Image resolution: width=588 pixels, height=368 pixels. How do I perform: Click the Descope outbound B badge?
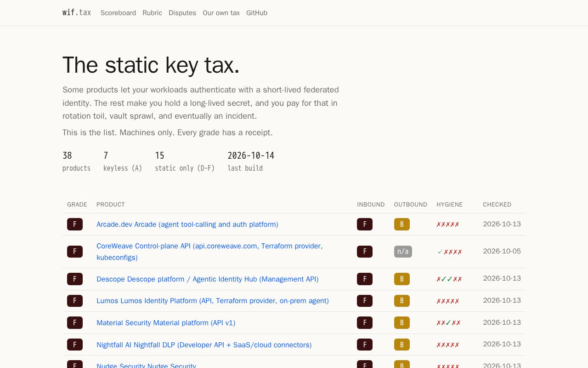coord(402,279)
